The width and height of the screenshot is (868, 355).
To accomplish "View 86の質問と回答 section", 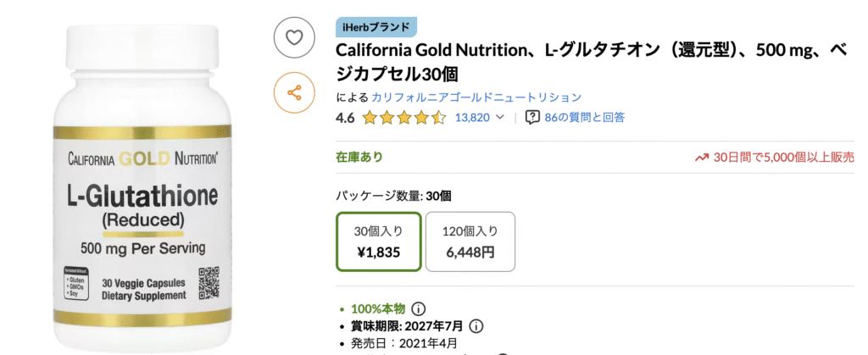I will (585, 118).
